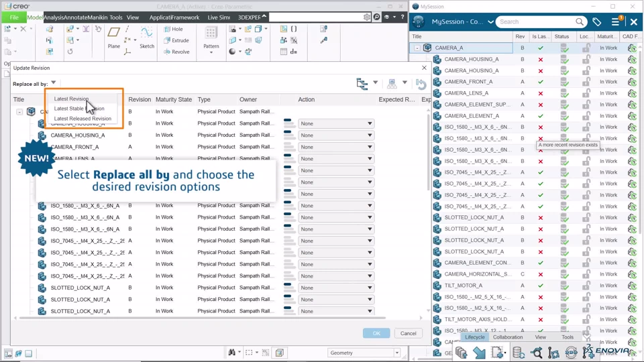Click the tag icon in MySession header

[597, 21]
